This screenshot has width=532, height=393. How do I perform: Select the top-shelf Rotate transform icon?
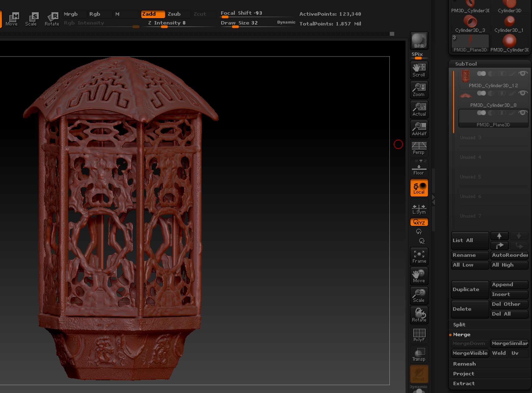point(52,19)
